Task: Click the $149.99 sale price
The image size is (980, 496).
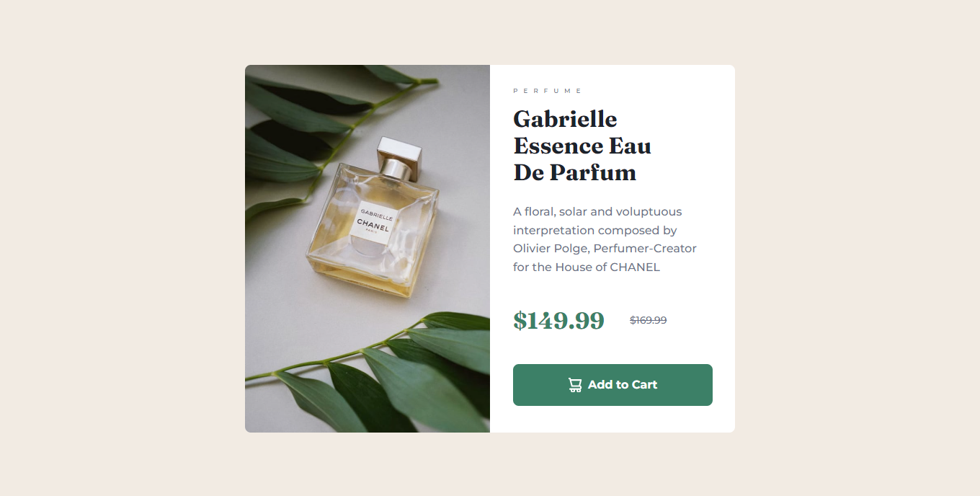Action: 558,320
